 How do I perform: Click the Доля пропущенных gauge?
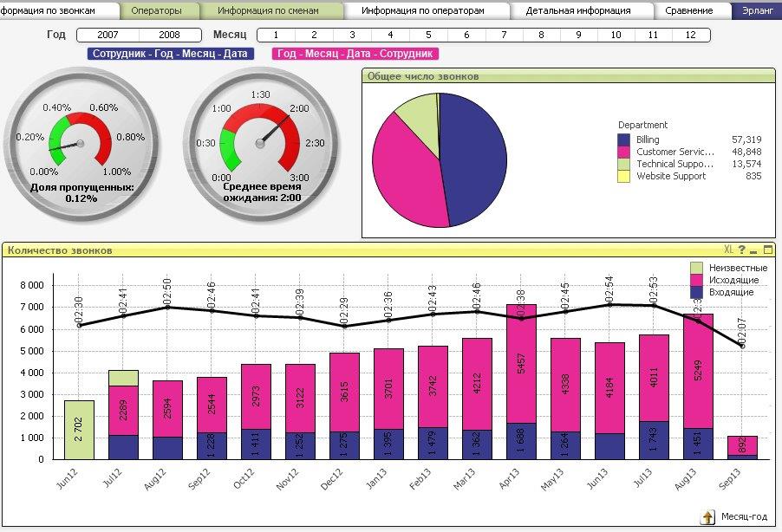click(81, 145)
